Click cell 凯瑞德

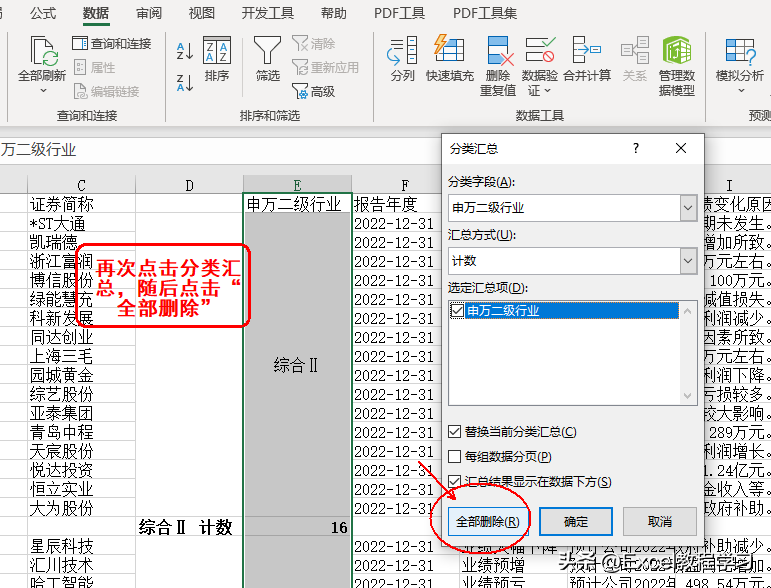[x=81, y=242]
